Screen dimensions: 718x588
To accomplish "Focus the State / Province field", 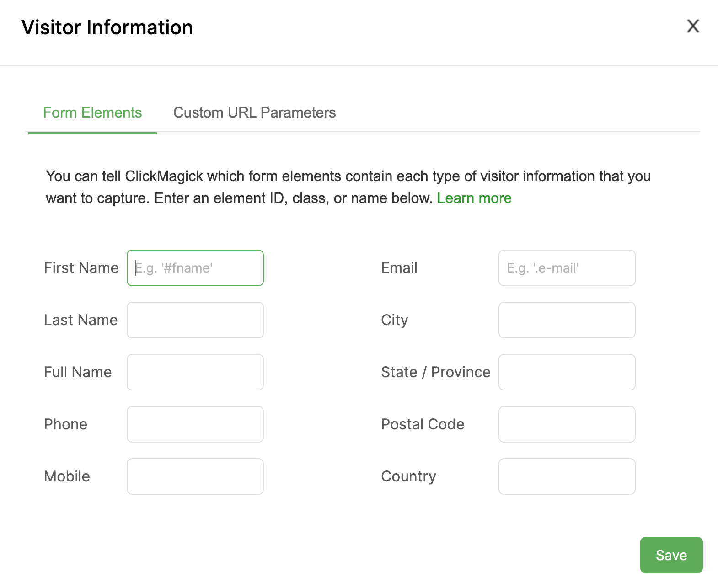I will coord(567,372).
